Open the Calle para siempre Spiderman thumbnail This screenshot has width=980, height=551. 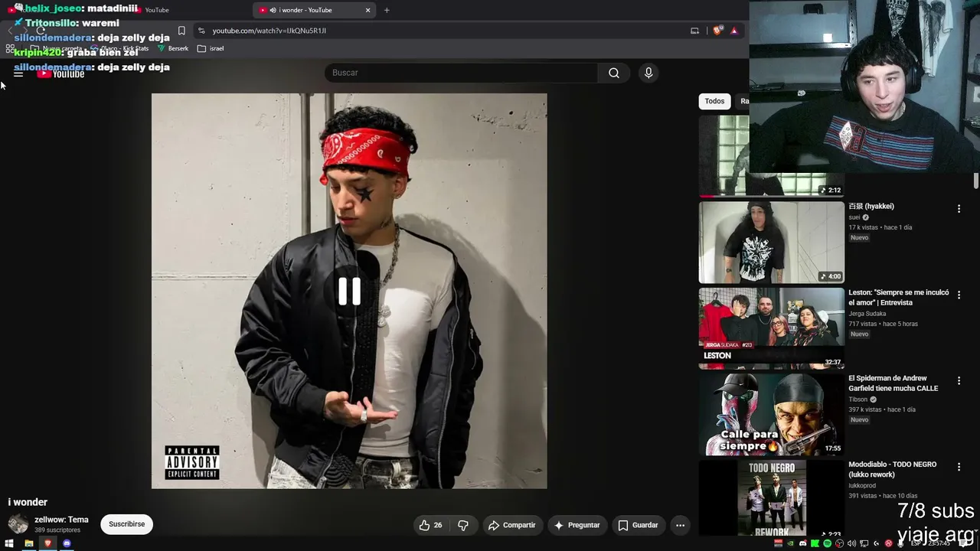click(771, 414)
